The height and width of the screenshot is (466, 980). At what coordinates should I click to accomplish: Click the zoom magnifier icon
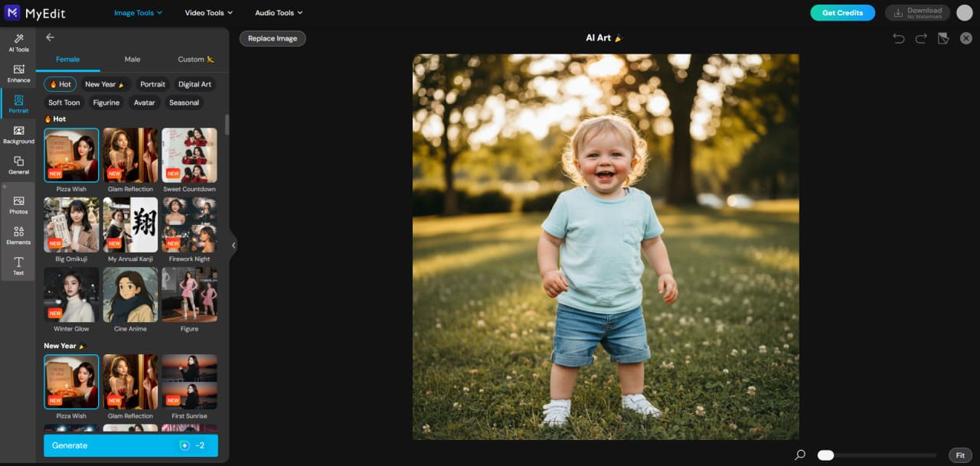coord(800,455)
